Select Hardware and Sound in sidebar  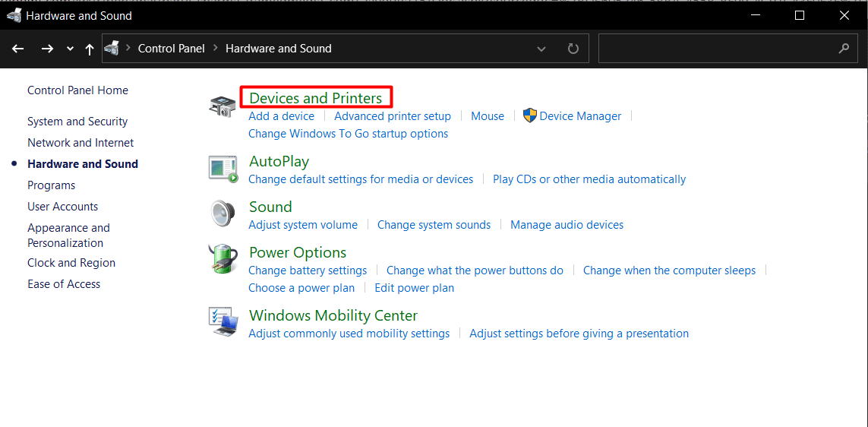[x=83, y=164]
